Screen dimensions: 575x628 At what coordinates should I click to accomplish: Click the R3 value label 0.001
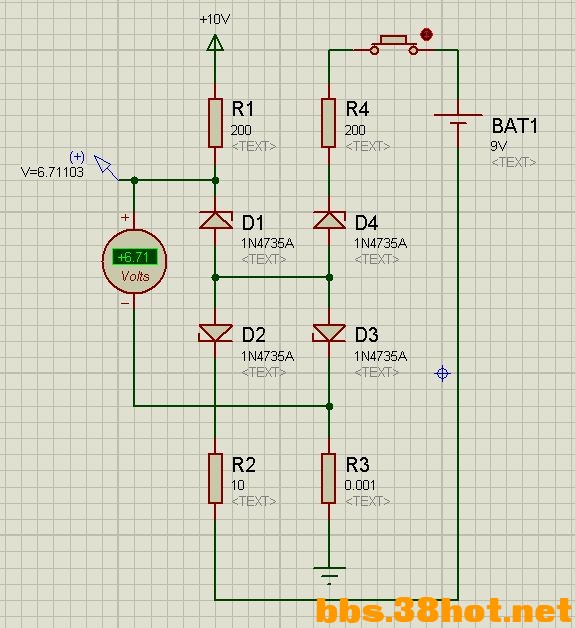point(360,485)
